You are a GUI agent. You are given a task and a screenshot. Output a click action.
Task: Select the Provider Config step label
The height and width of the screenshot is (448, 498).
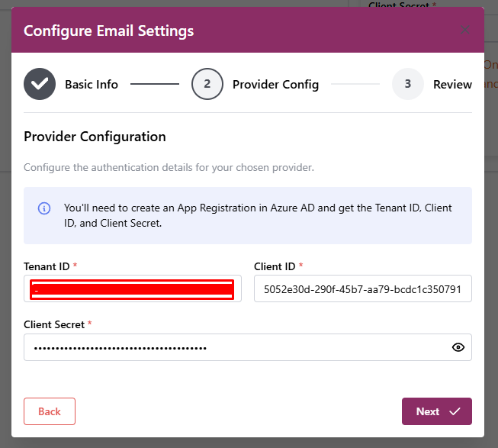click(275, 84)
